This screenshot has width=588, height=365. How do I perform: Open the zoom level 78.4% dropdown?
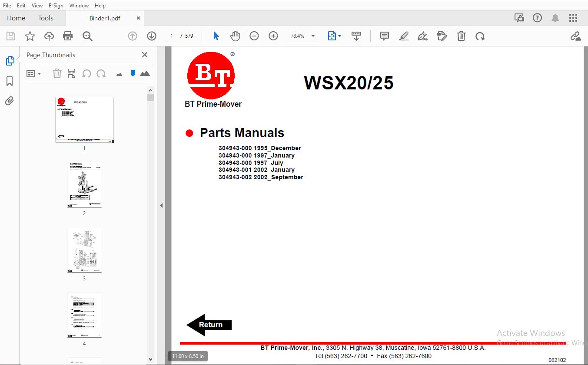(302, 36)
